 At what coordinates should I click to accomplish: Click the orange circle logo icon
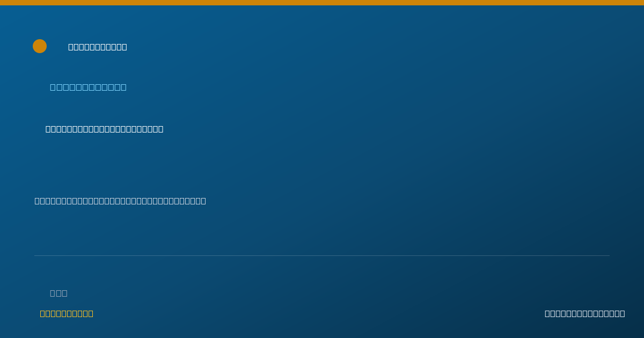coord(40,46)
